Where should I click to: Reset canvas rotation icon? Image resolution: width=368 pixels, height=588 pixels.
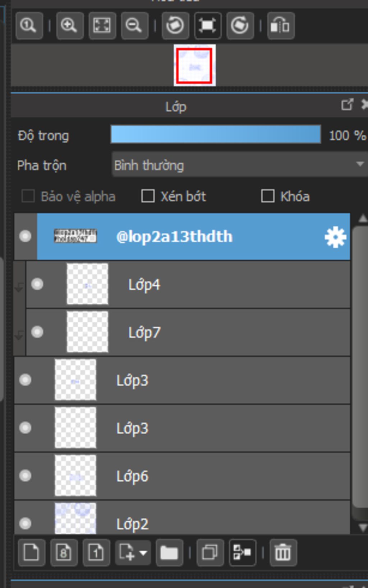(x=208, y=25)
